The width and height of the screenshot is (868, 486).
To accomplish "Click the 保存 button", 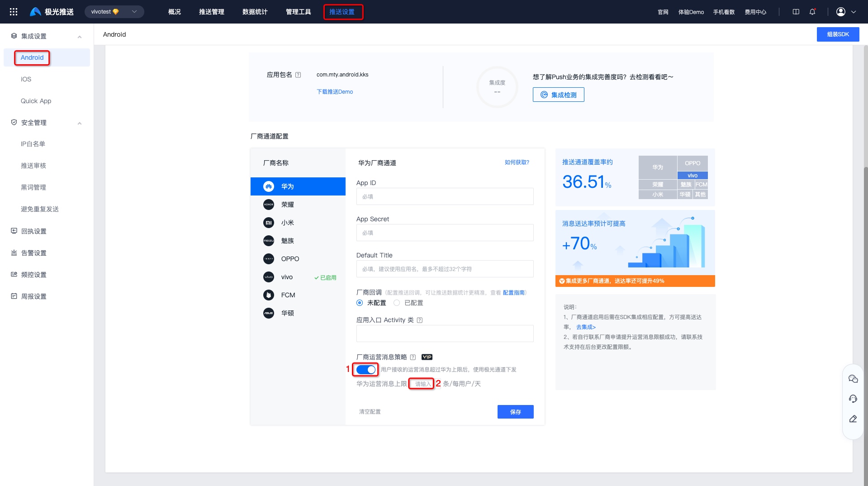I will coord(515,412).
